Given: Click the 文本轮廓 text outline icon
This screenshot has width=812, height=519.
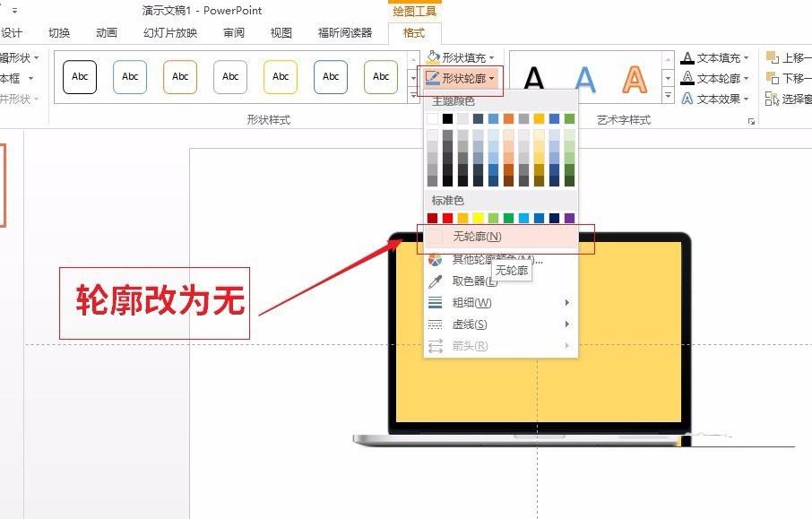Looking at the screenshot, I should (x=687, y=75).
